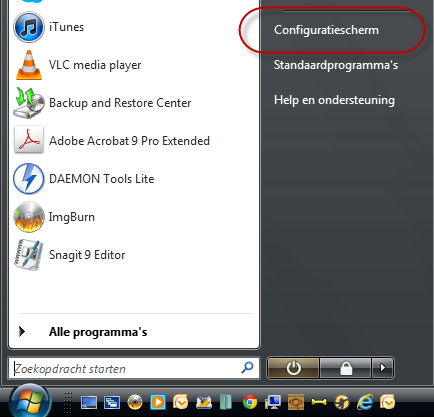
Task: Click the Show Desktop quick launch icon
Action: (89, 402)
